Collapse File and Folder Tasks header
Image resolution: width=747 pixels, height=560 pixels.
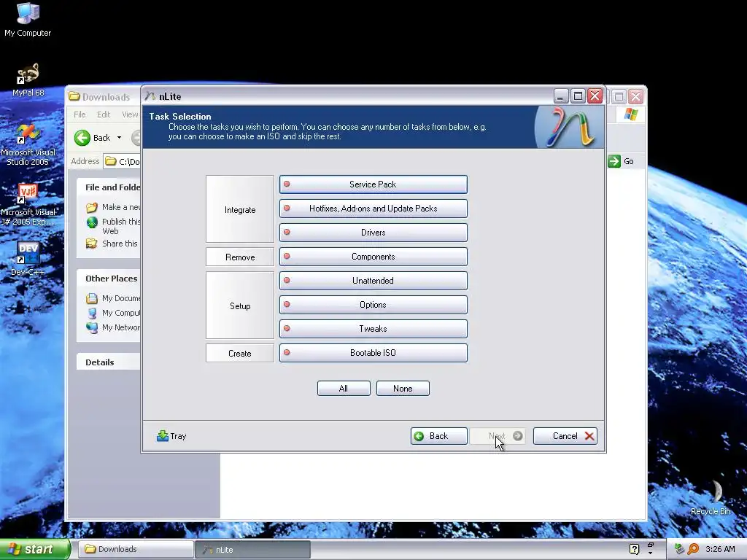coord(109,187)
